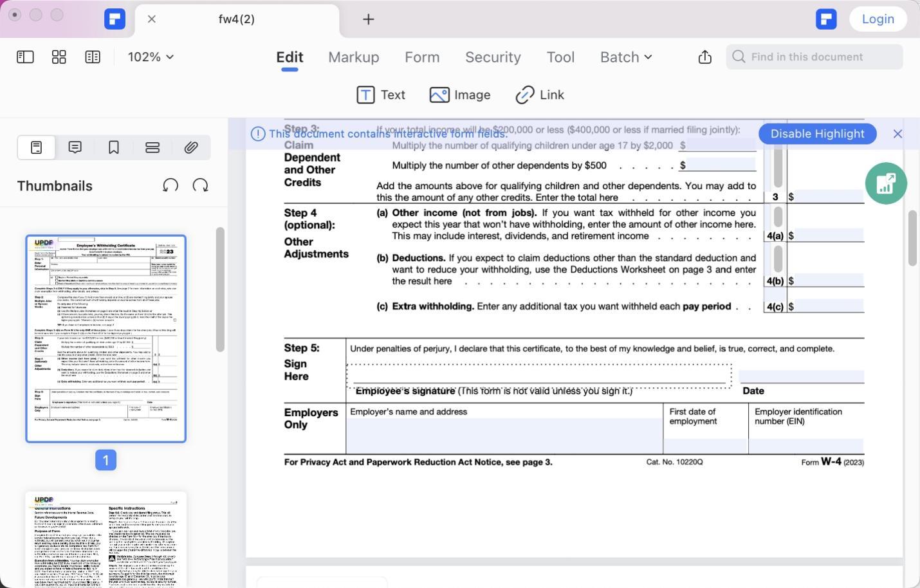920x588 pixels.
Task: Click the Employee's signature field
Action: click(x=539, y=376)
